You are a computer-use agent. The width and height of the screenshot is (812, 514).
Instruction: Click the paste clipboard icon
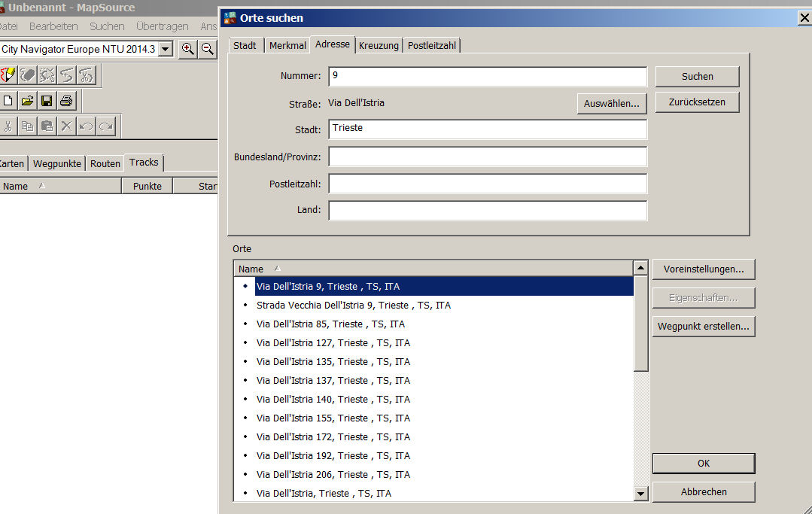point(47,126)
